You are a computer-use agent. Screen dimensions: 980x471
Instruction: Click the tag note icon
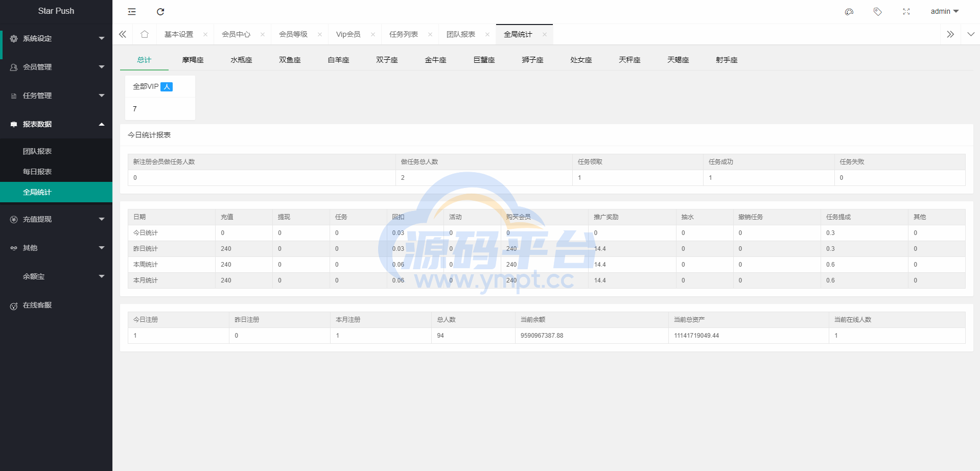(x=878, y=12)
